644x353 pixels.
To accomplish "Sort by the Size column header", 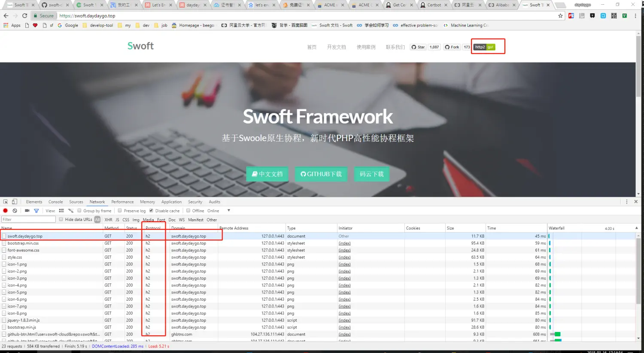I will 465,228.
